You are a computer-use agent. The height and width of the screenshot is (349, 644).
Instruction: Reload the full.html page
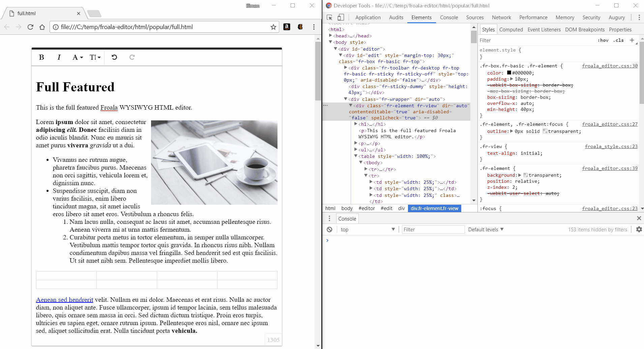tap(30, 27)
